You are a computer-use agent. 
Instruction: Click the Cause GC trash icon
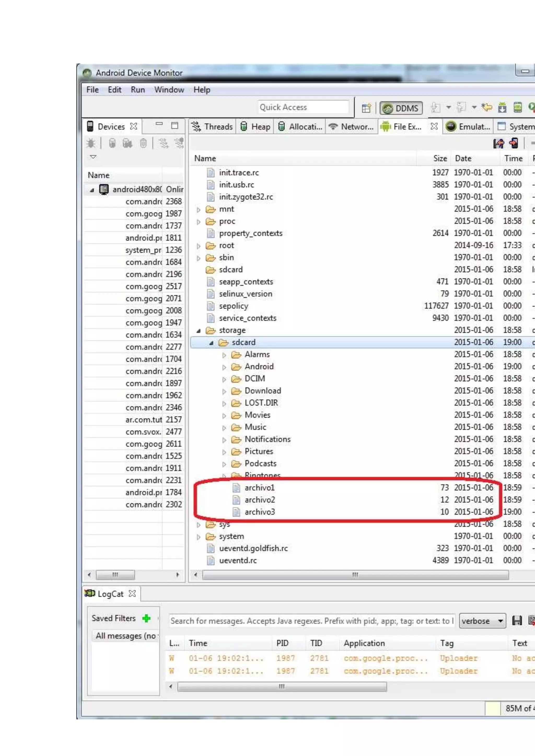point(143,143)
